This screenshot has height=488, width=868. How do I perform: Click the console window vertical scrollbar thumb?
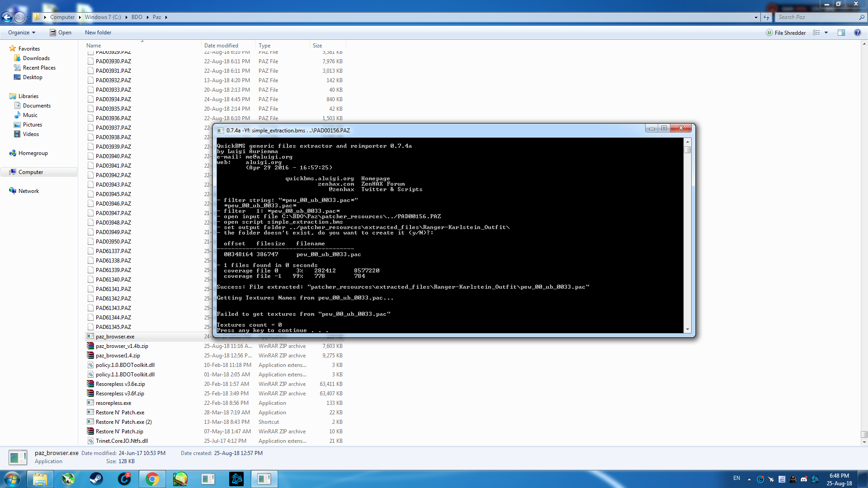pos(688,150)
